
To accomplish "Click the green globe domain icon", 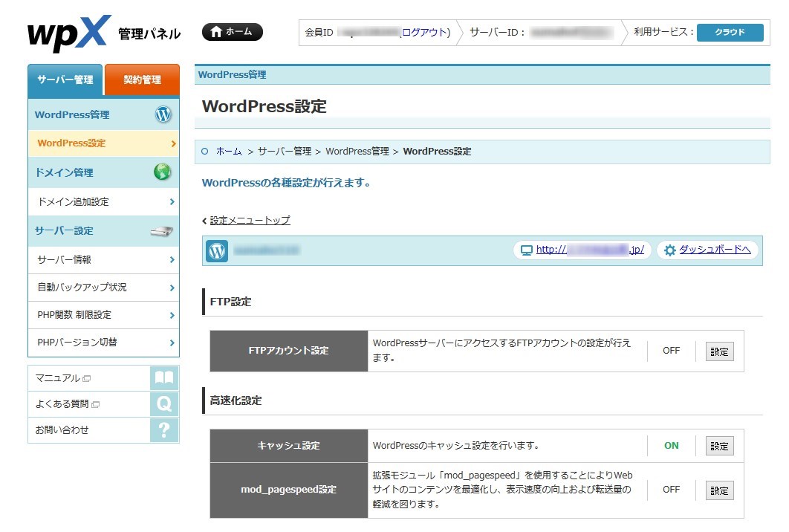I will [x=163, y=172].
